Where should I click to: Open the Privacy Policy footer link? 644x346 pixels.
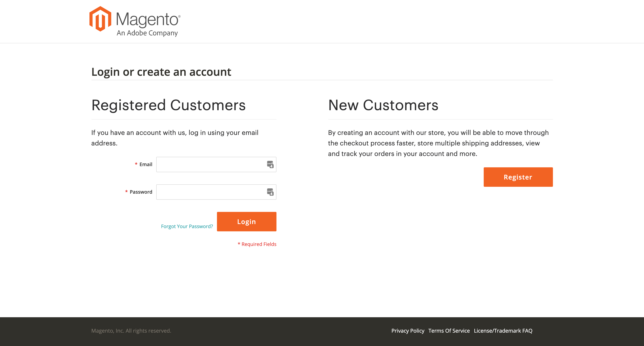tap(408, 331)
